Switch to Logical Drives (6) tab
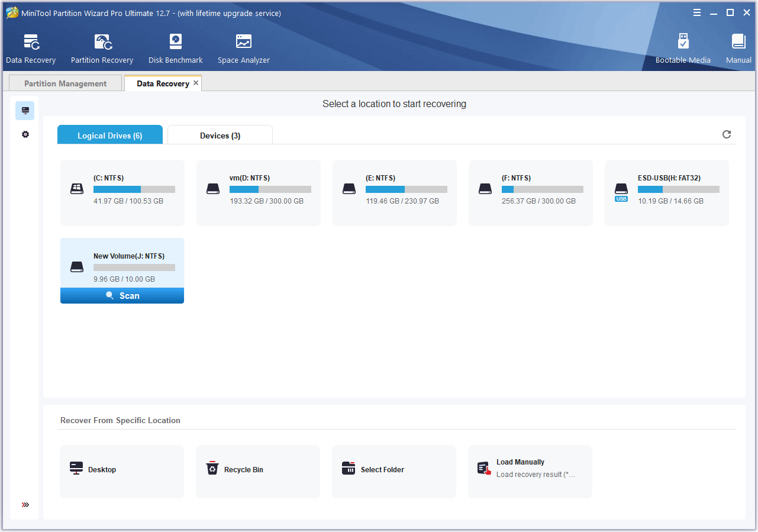 pos(110,135)
